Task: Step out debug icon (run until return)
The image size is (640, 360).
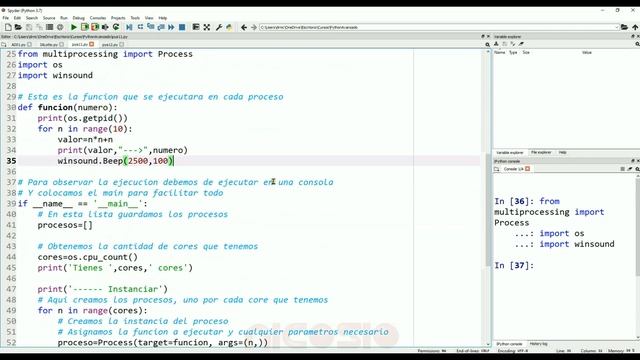Action: pos(161,27)
